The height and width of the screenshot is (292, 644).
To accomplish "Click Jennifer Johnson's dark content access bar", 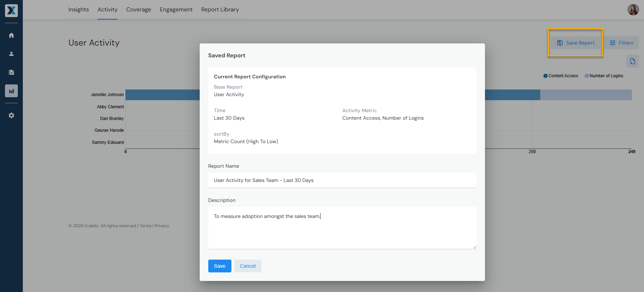I will 512,95.
